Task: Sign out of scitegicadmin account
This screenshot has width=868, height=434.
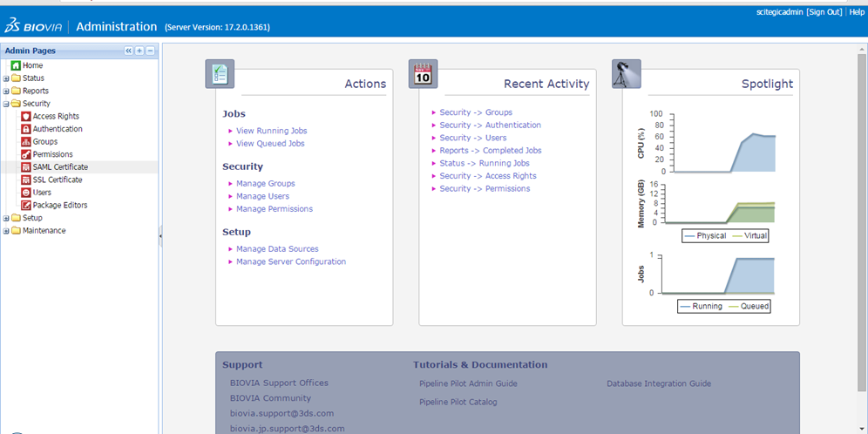Action: coord(824,11)
